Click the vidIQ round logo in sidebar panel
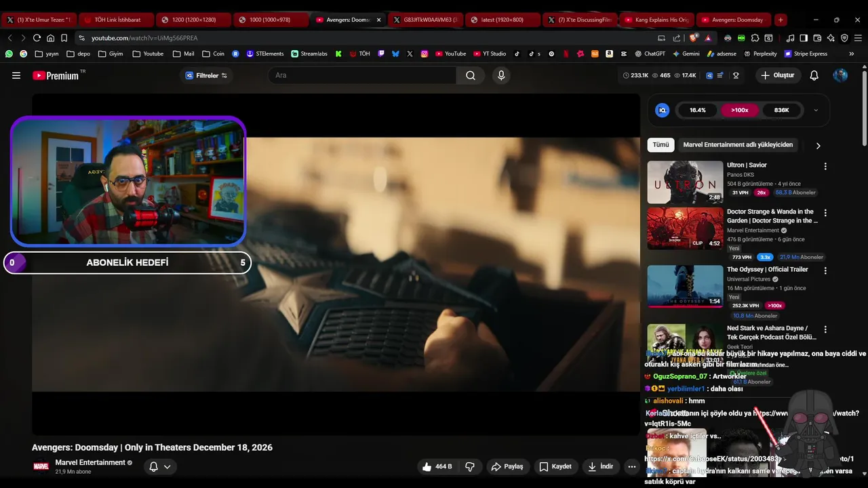The width and height of the screenshot is (868, 488). click(663, 110)
